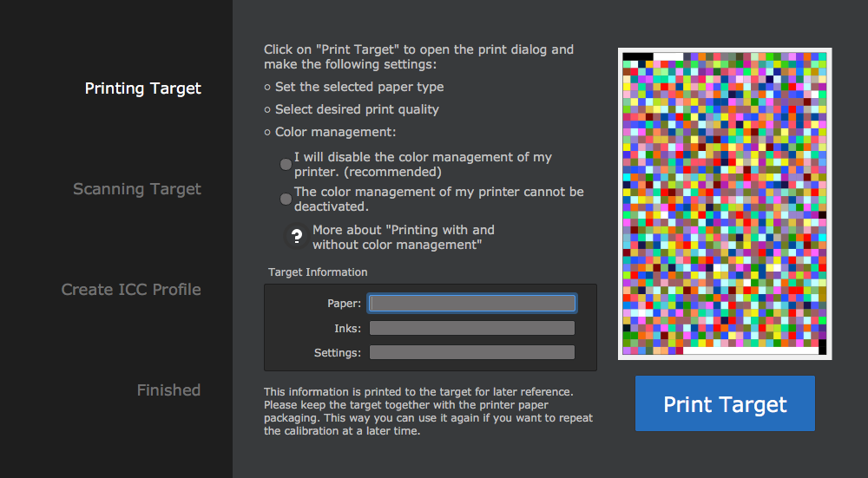Click the "Paper:" field label
The width and height of the screenshot is (868, 478).
click(x=344, y=304)
